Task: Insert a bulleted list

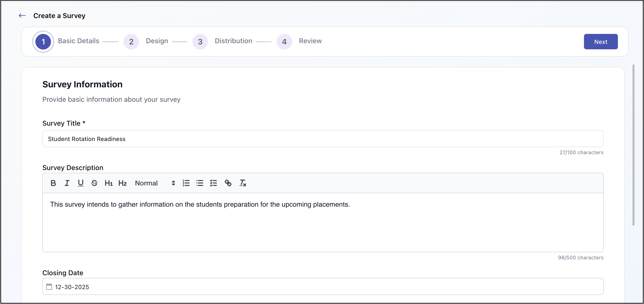Action: [x=200, y=183]
